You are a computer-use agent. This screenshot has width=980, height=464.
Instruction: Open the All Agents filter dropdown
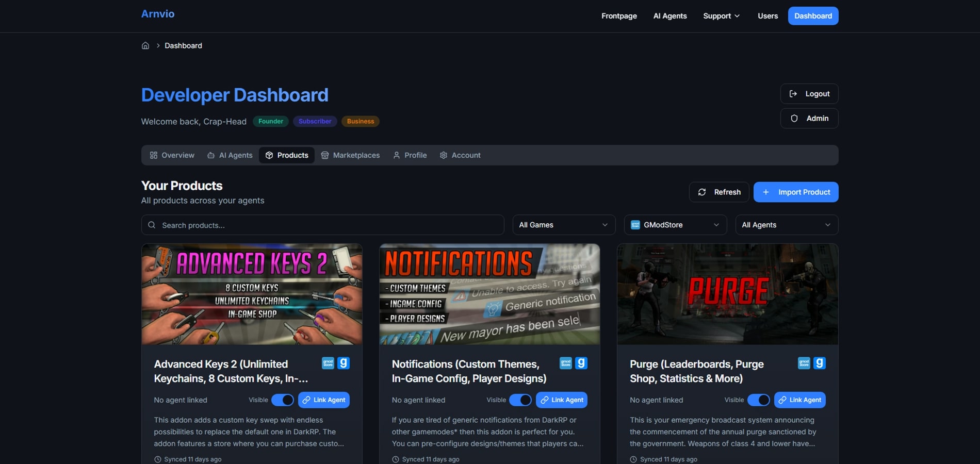pos(787,225)
